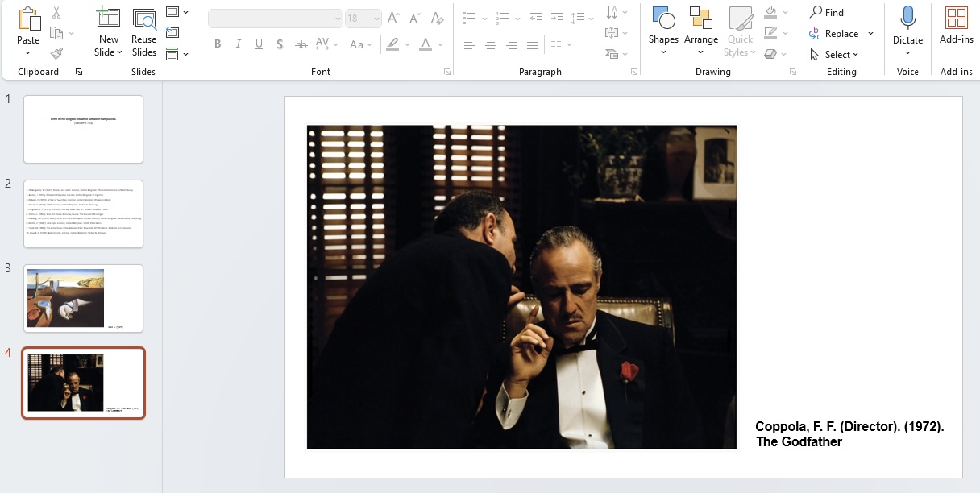Expand the Paste options arrow
Viewport: 980px width, 493px height.
(x=28, y=53)
